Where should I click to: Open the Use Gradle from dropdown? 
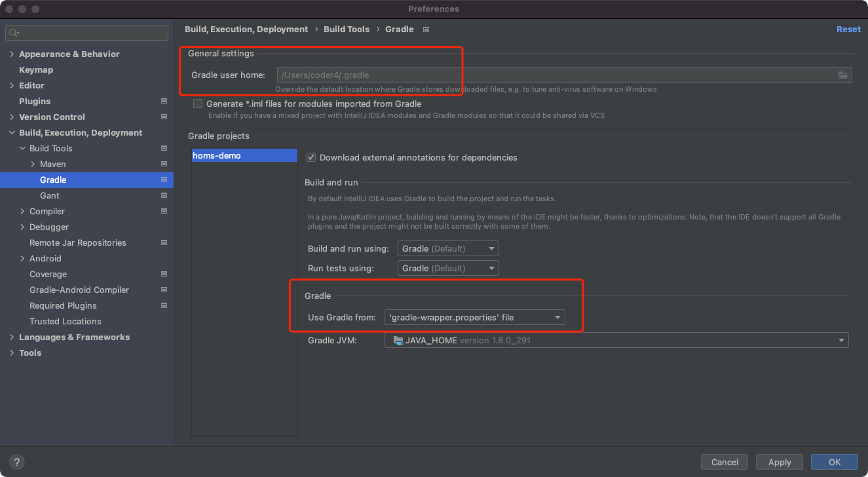(x=474, y=317)
